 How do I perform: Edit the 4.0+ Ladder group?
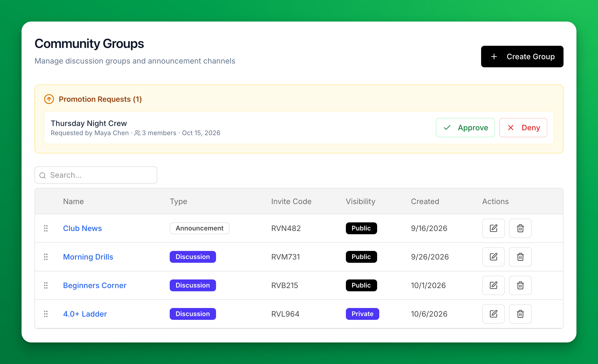[x=493, y=314]
